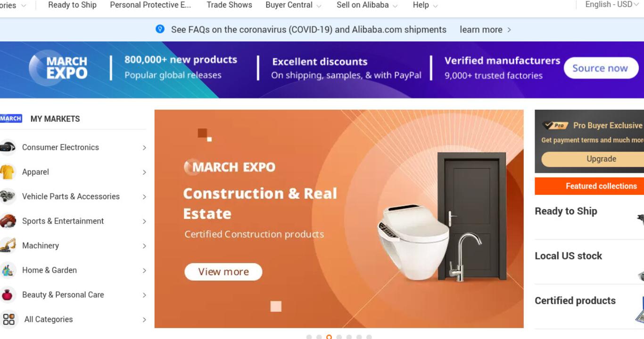
Task: Select the last carousel indicator dot
Action: point(369,337)
